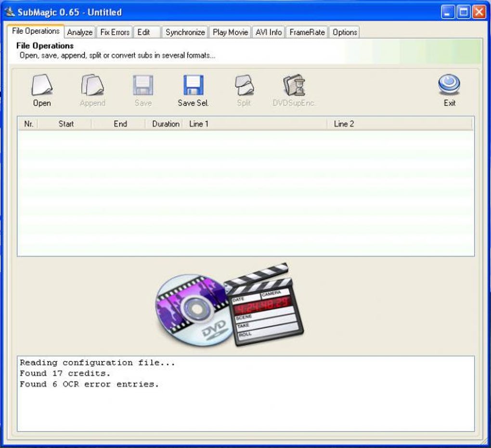Click the SubMagic icon in the title bar
This screenshot has height=448, width=491.
coord(10,12)
